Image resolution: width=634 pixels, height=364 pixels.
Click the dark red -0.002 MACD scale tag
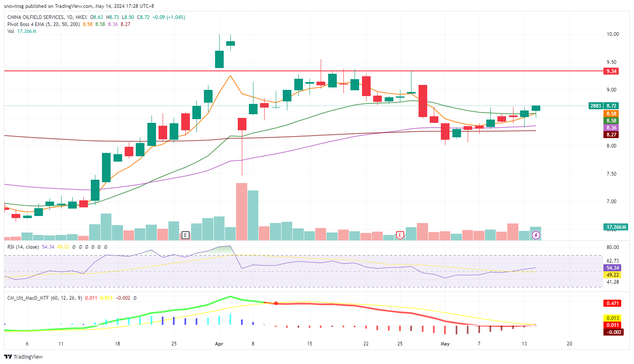pyautogui.click(x=613, y=332)
